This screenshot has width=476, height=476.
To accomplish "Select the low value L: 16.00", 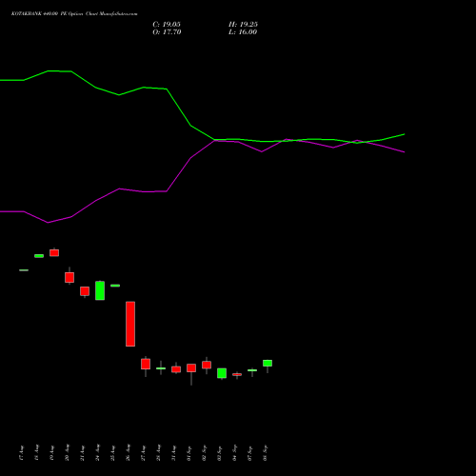I will (243, 32).
